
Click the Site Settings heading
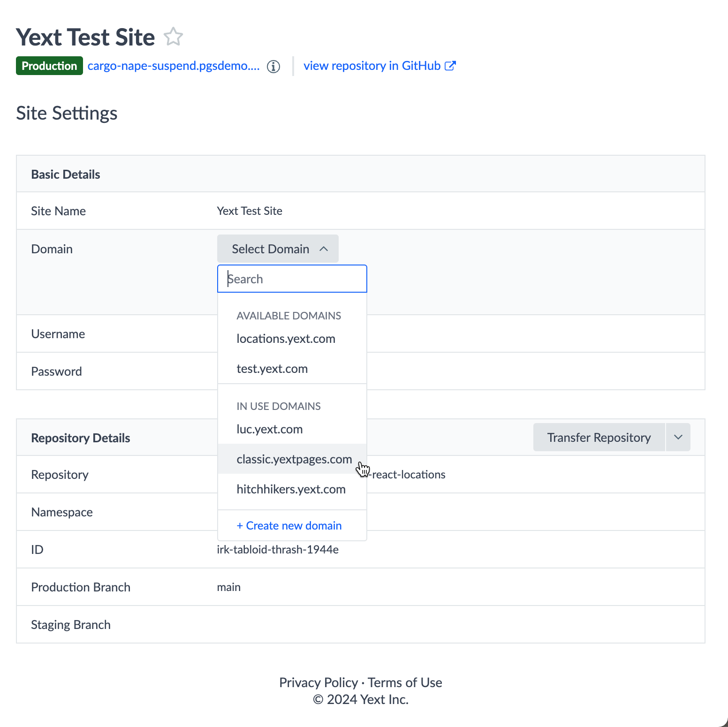click(x=67, y=113)
